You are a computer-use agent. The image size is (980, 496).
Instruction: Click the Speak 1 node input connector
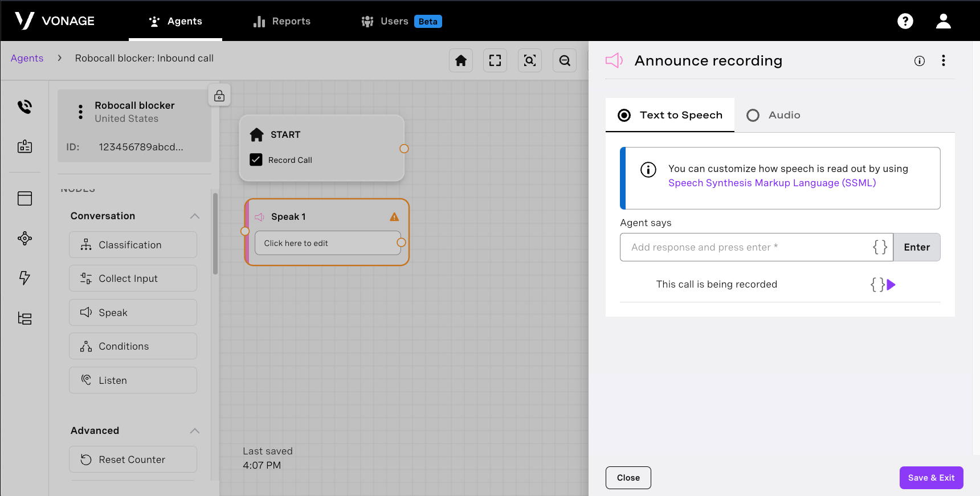pyautogui.click(x=245, y=231)
